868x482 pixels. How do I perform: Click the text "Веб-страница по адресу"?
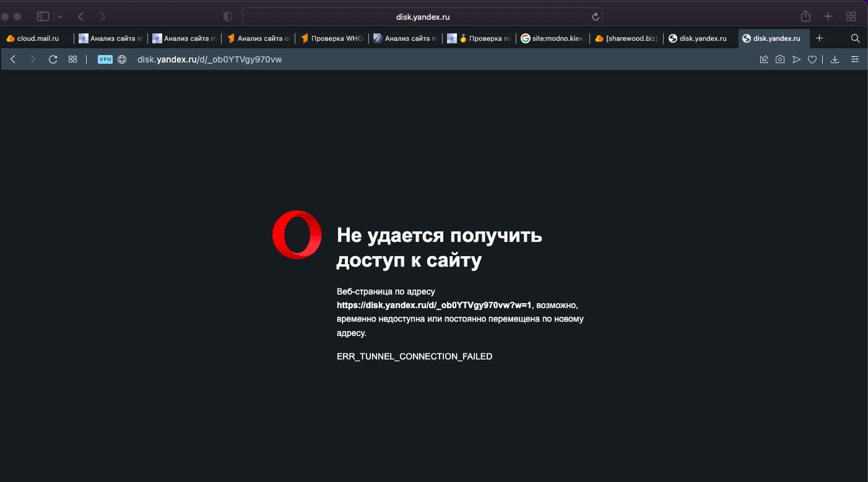click(386, 291)
